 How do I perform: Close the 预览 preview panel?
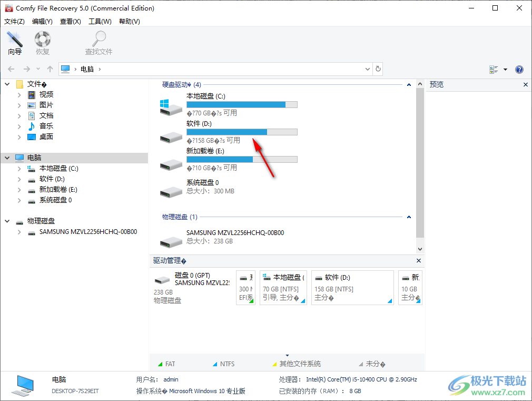click(526, 84)
